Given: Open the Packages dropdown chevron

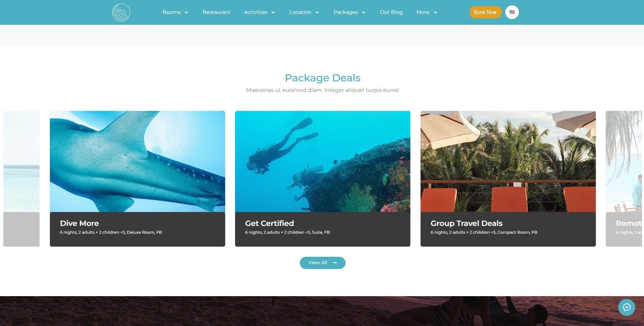Looking at the screenshot, I should (364, 13).
